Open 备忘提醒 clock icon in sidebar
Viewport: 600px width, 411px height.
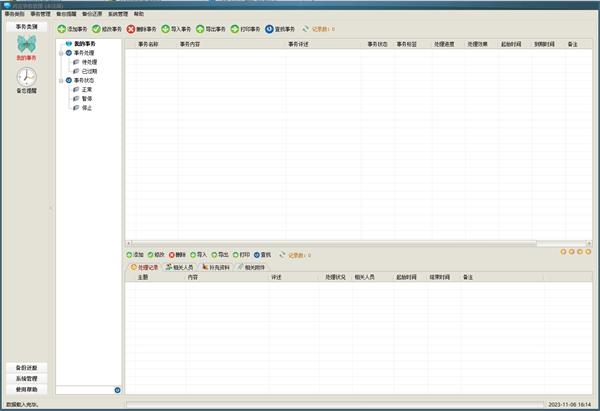27,77
